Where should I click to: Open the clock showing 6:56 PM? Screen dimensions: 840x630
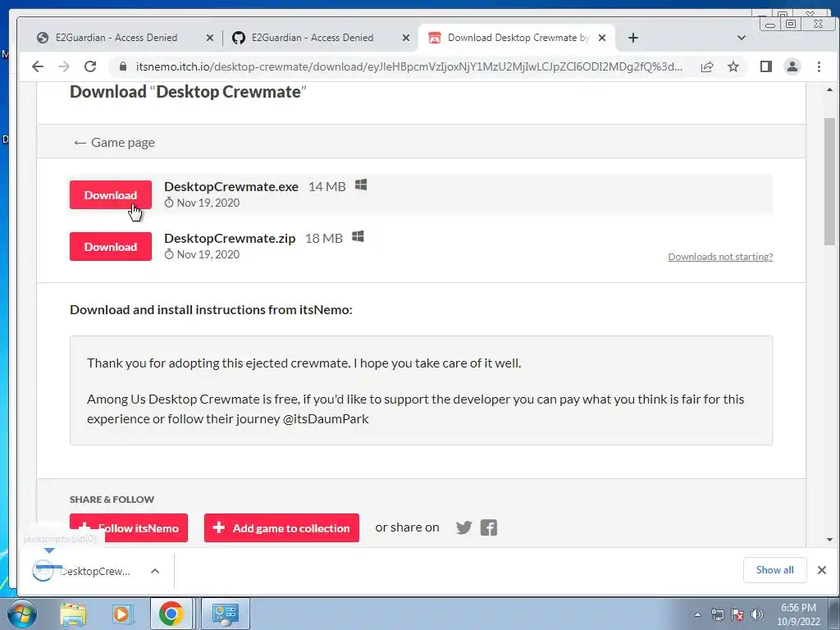coord(798,614)
